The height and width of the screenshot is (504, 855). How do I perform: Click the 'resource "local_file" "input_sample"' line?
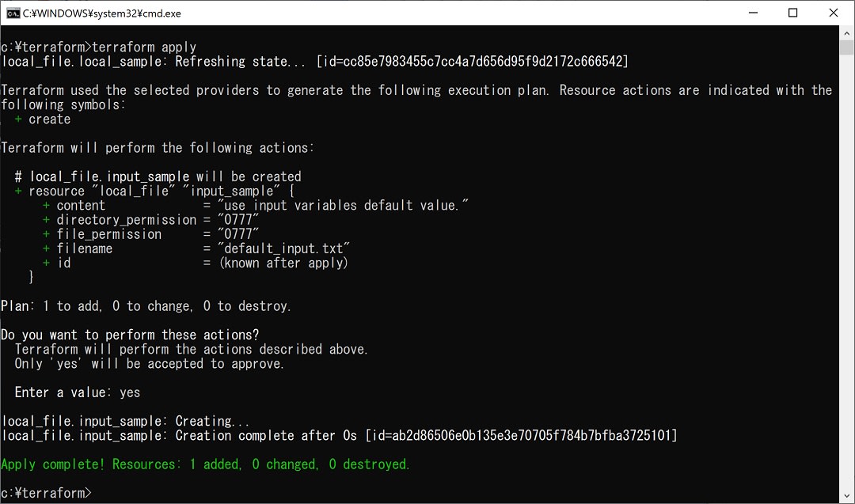155,191
